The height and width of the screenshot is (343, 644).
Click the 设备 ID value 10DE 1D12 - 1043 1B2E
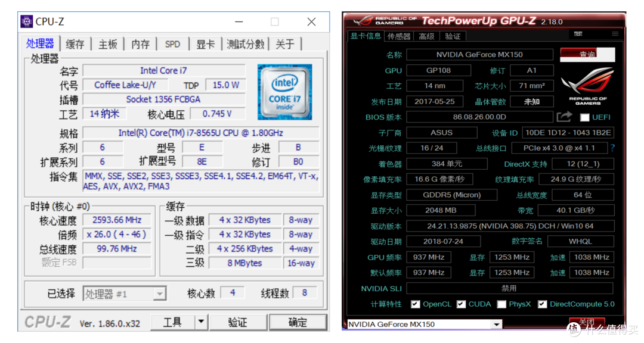coord(568,133)
